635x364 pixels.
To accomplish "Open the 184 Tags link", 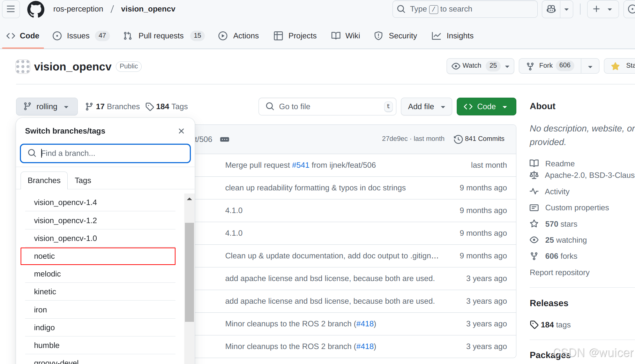I will [x=167, y=106].
